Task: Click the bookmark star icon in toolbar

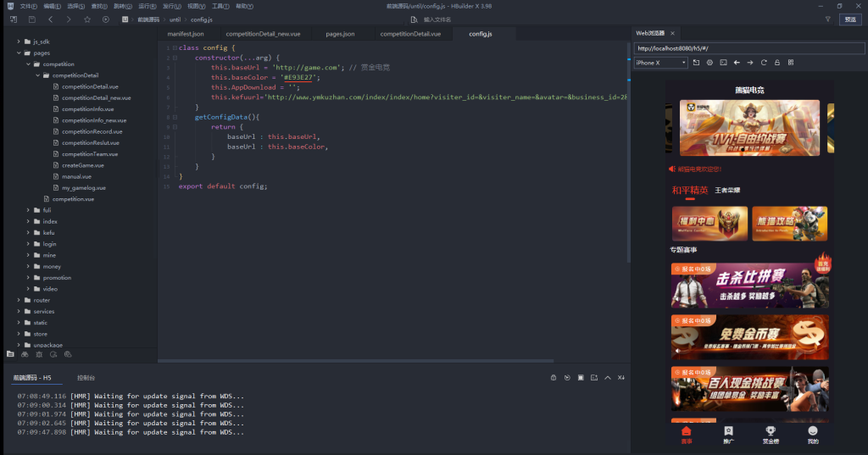Action: click(x=87, y=19)
